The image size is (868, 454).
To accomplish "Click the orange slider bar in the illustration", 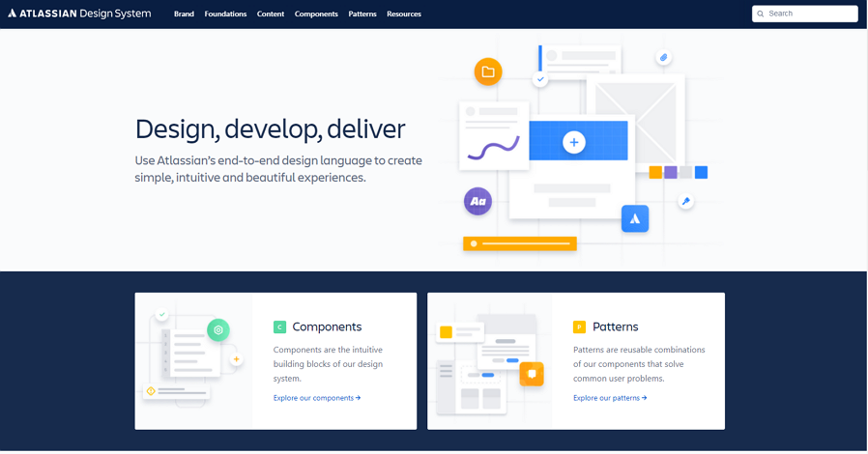I will click(520, 243).
